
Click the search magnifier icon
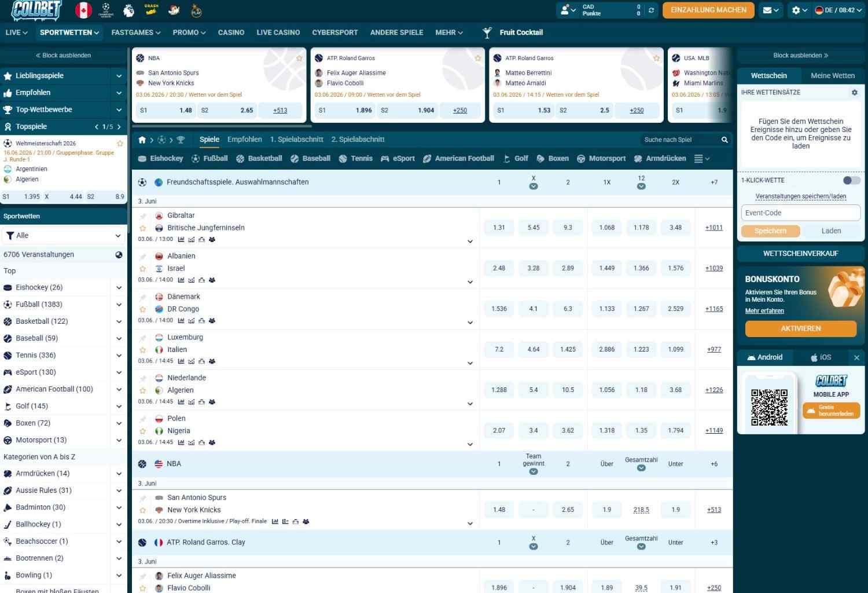[x=724, y=140]
